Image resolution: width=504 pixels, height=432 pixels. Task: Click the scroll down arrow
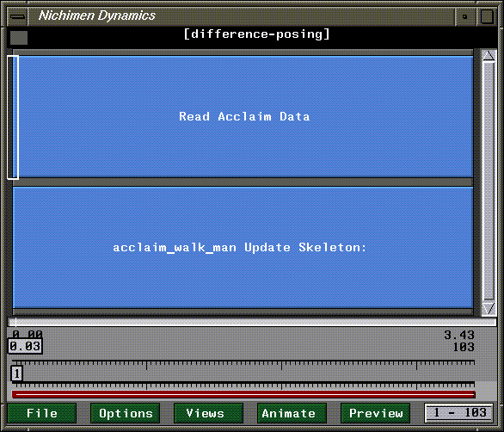click(489, 308)
